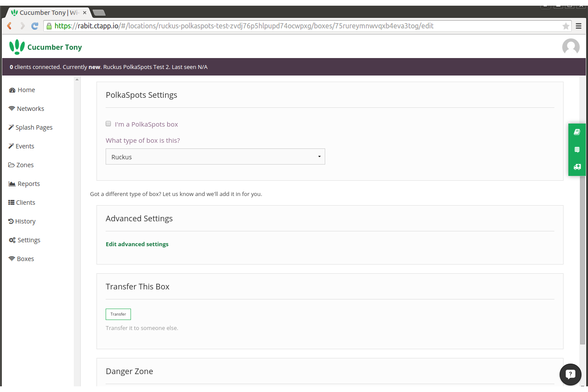The width and height of the screenshot is (588, 392).
Task: Open Zones from the sidebar
Action: point(25,165)
